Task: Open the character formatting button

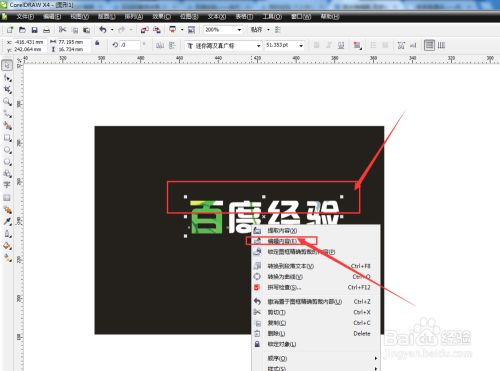Action: [401, 45]
